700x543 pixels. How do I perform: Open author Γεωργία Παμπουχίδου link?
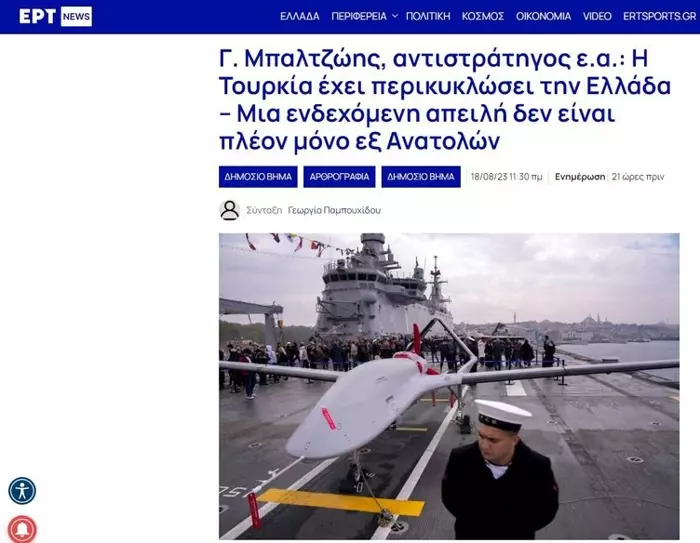click(334, 210)
